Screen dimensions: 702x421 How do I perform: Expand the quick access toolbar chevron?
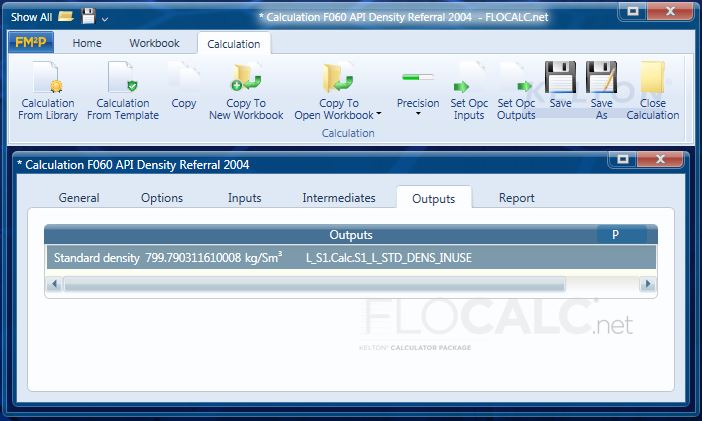[105, 19]
